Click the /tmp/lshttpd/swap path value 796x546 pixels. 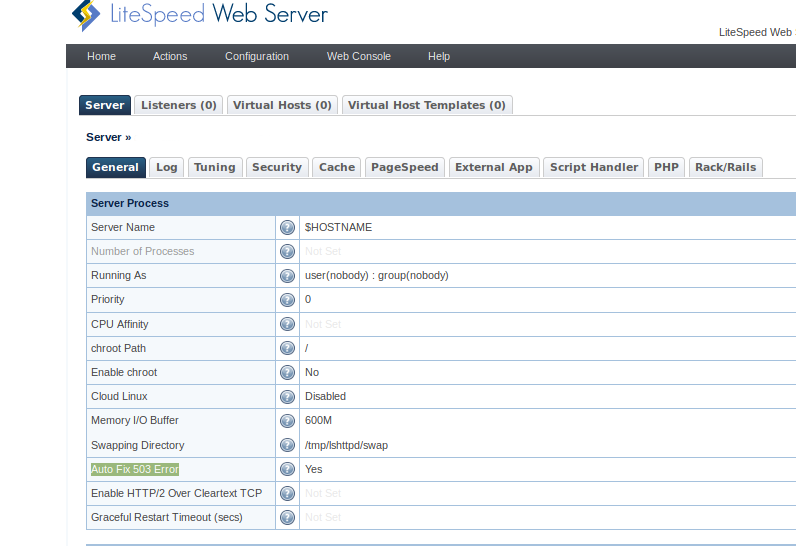pos(346,446)
